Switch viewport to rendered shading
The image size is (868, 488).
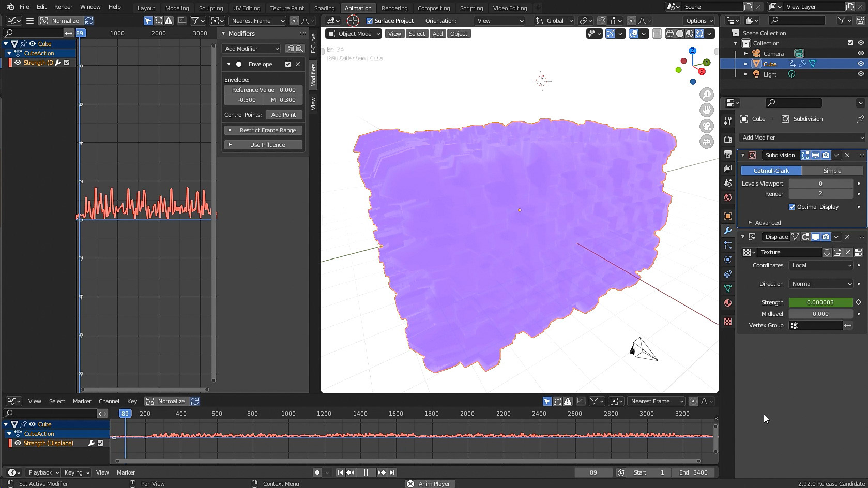pos(699,34)
